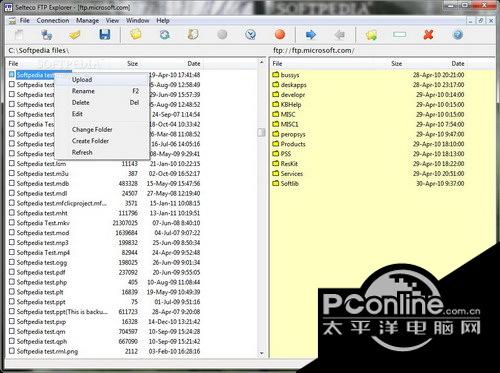Choose Edit from the context menu
This screenshot has width=500, height=373.
[102, 114]
